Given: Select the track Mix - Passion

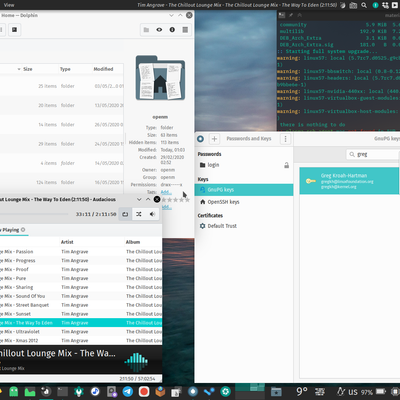Looking at the screenshot, I should tap(81, 252).
